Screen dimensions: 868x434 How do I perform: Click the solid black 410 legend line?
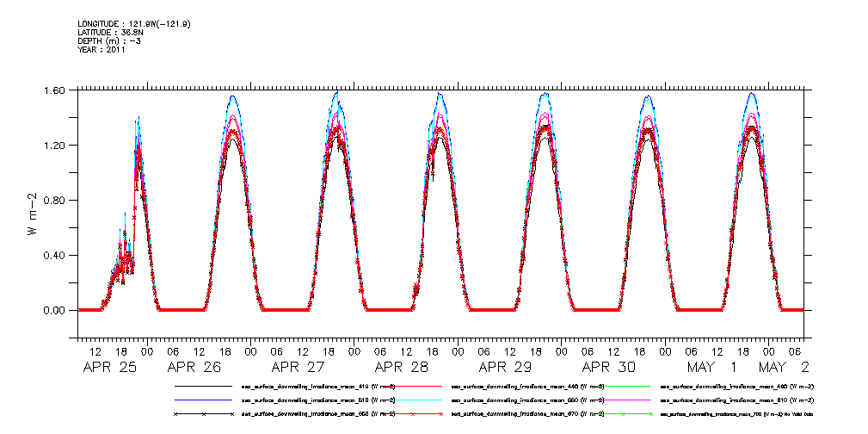pyautogui.click(x=203, y=386)
